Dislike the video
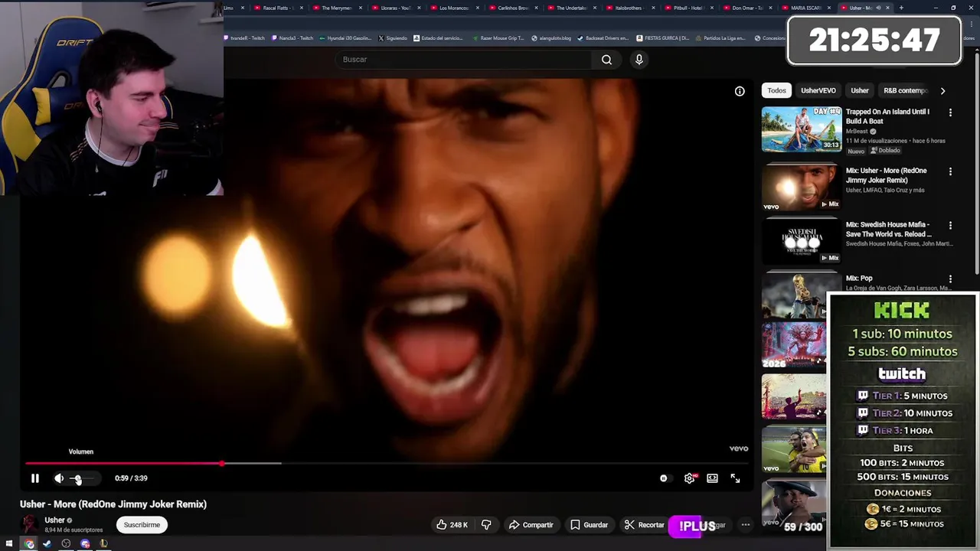 [486, 525]
